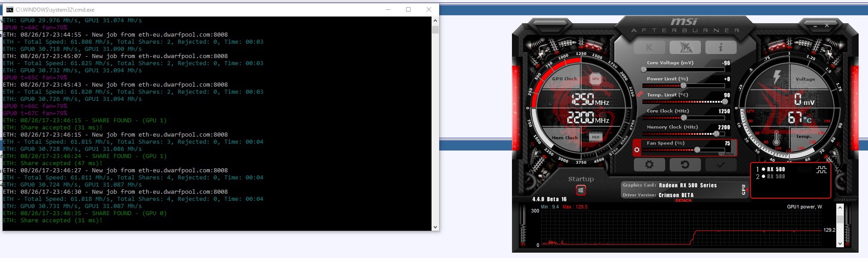The height and width of the screenshot is (258, 868).
Task: Open the Afterburner information (i) button
Action: 721,47
